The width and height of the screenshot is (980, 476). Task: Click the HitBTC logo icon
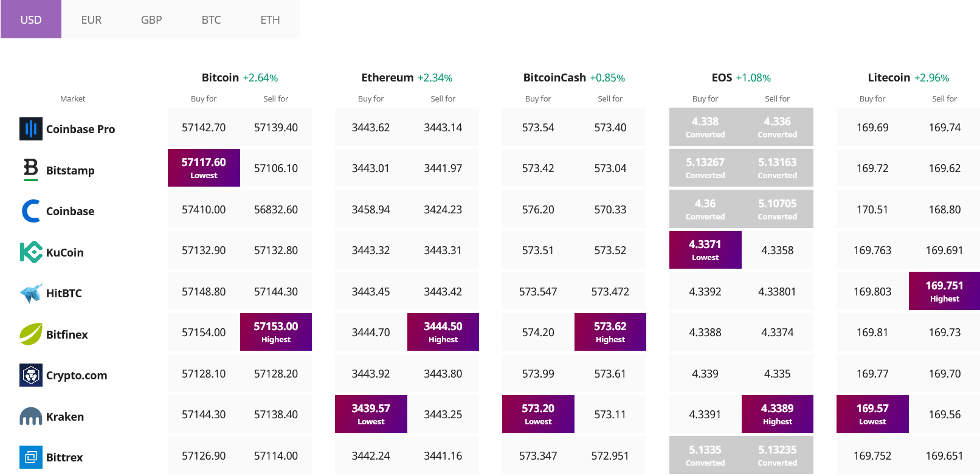tap(31, 293)
